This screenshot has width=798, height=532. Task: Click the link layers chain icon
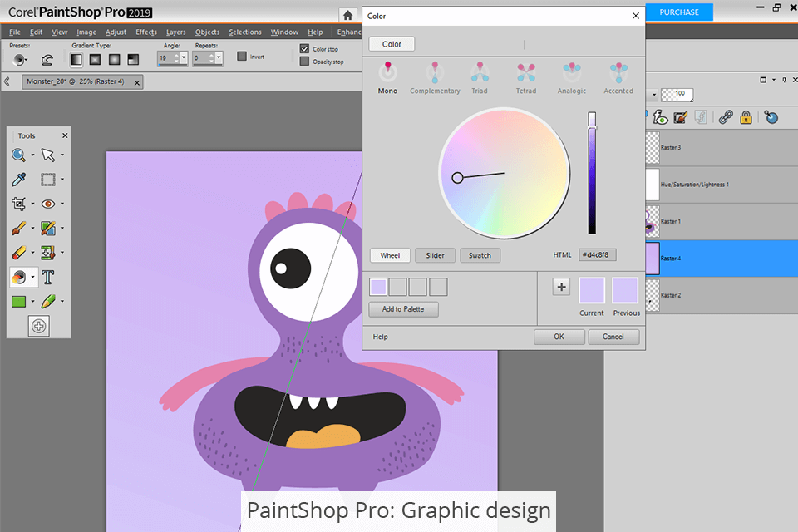pyautogui.click(x=726, y=117)
